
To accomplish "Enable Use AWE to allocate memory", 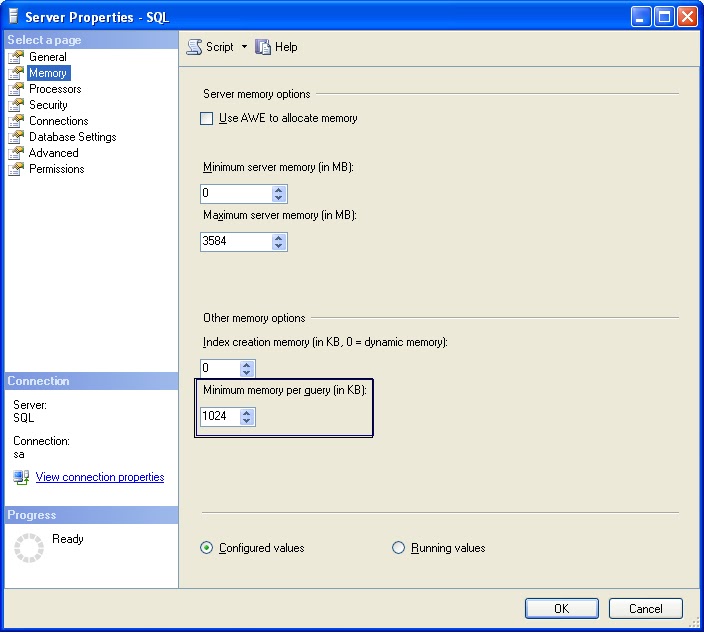I will 207,119.
